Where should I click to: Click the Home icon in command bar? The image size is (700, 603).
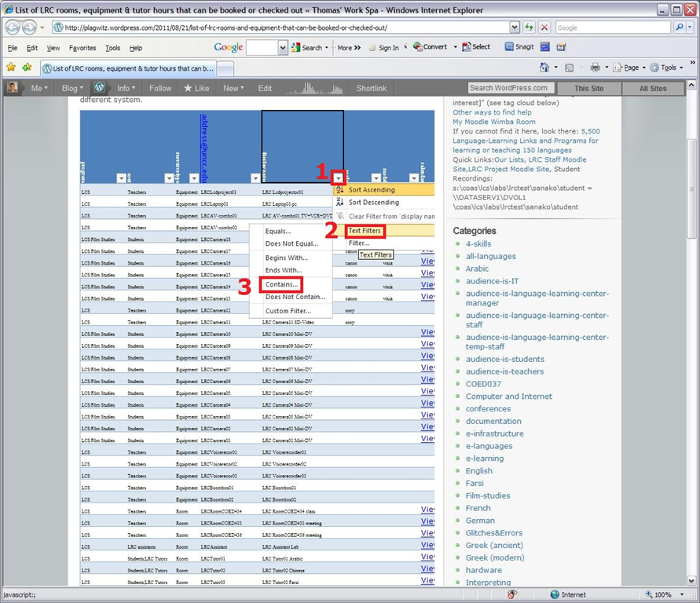544,68
